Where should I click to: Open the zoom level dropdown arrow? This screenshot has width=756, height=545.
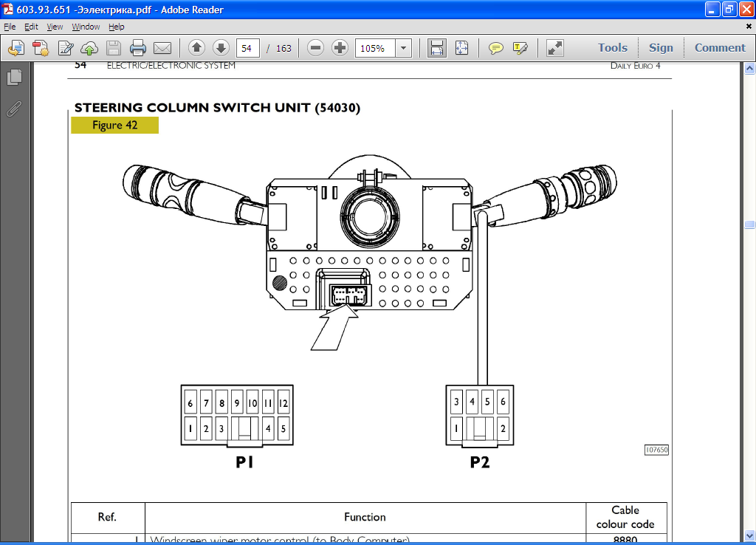404,48
